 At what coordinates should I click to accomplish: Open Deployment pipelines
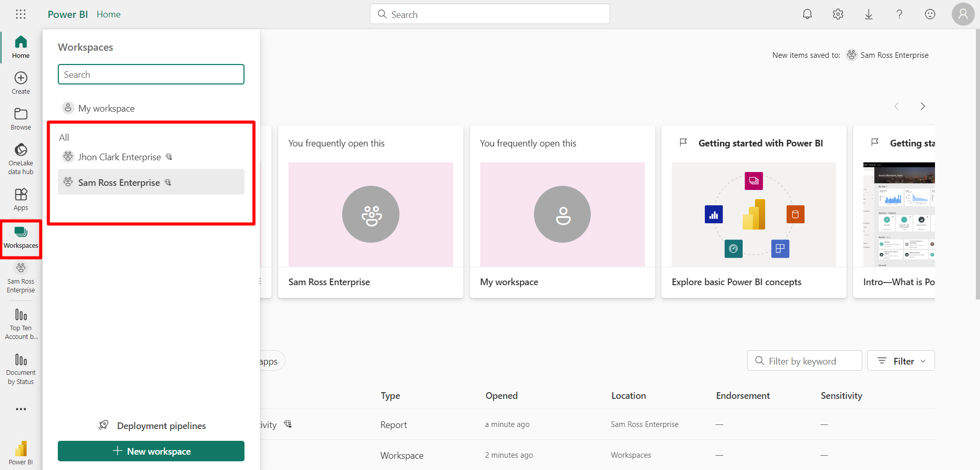point(152,425)
